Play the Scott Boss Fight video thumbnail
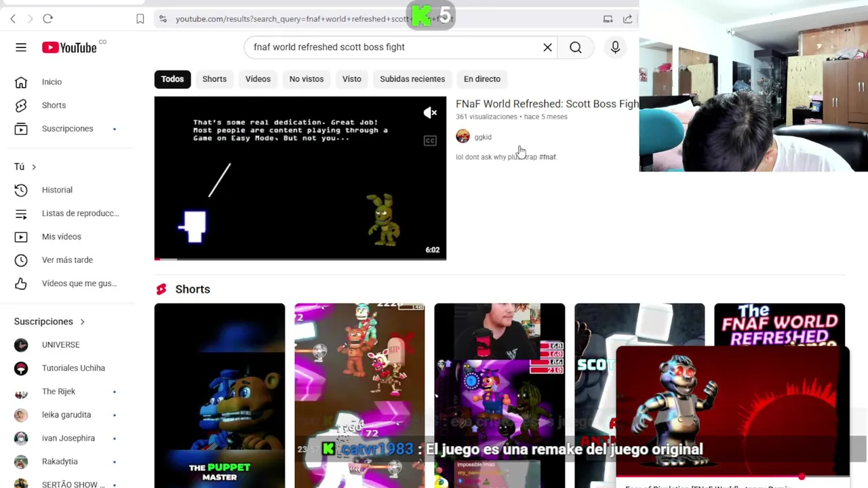 [300, 178]
